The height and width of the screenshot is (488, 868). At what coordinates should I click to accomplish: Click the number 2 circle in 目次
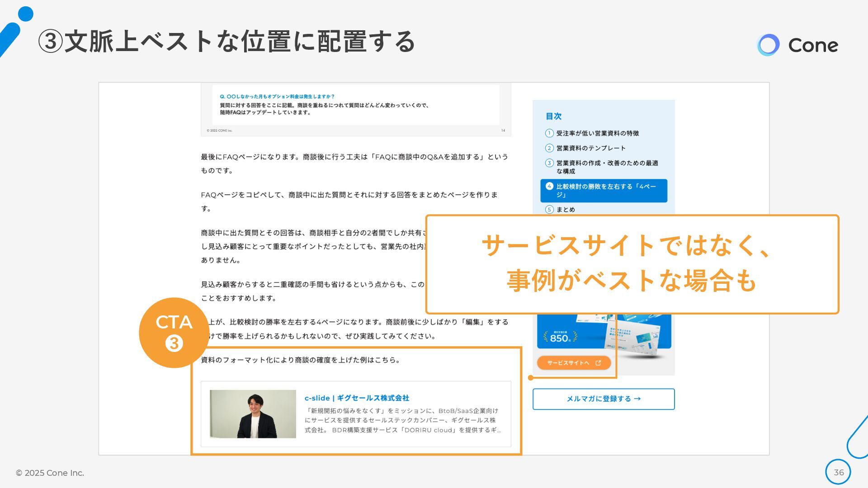tap(549, 148)
